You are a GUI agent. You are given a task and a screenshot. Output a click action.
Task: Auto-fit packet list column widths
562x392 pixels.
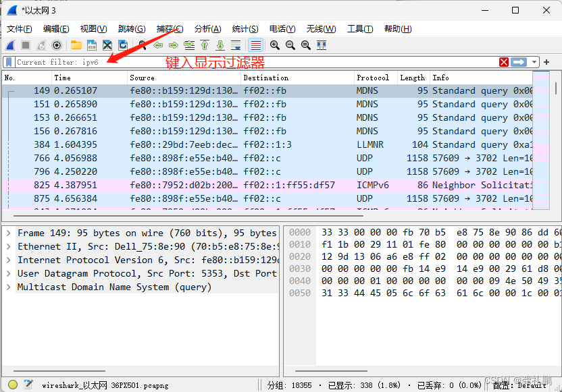322,45
